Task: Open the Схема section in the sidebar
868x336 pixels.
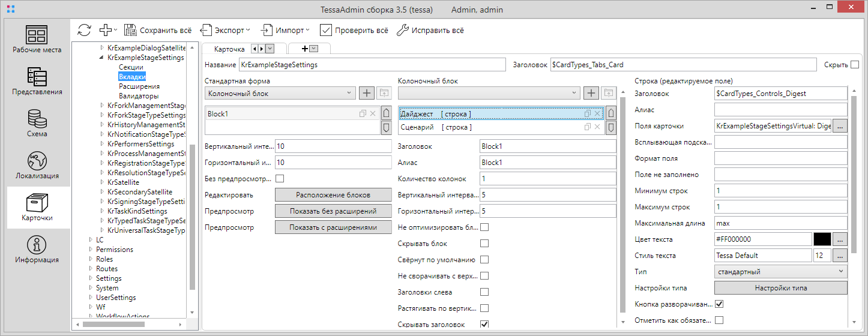Action: coord(37,123)
